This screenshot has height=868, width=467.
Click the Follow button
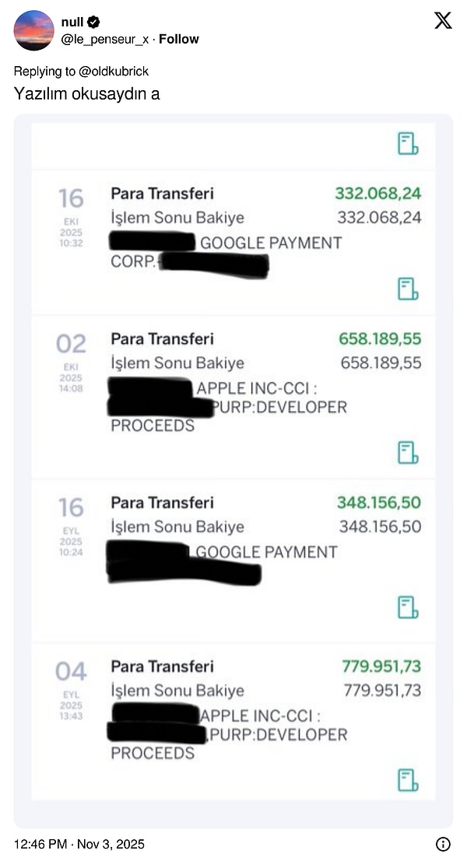[178, 39]
